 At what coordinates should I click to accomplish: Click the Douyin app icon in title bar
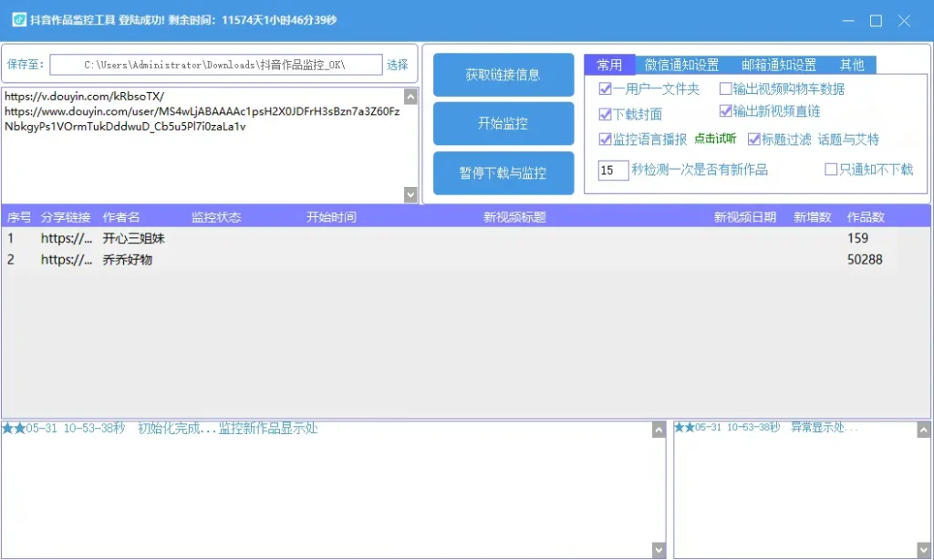coord(19,20)
